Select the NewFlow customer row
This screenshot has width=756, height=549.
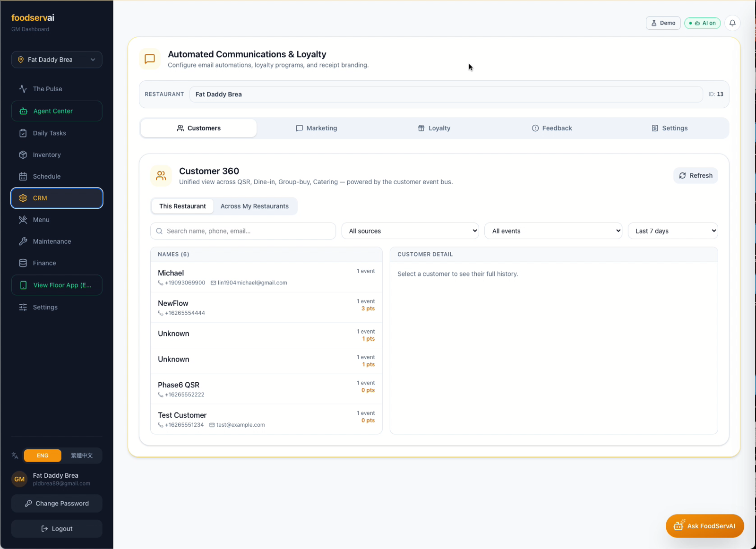point(266,308)
